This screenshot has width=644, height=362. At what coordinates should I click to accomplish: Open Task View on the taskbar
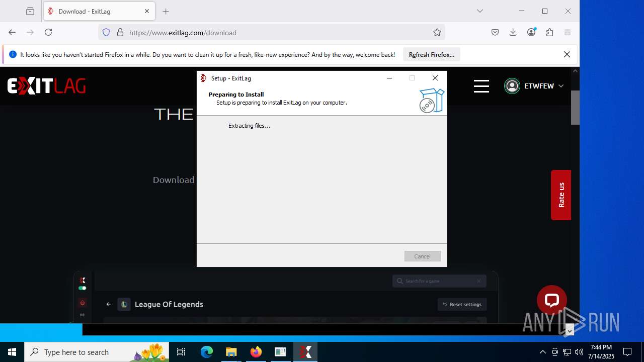tap(181, 352)
